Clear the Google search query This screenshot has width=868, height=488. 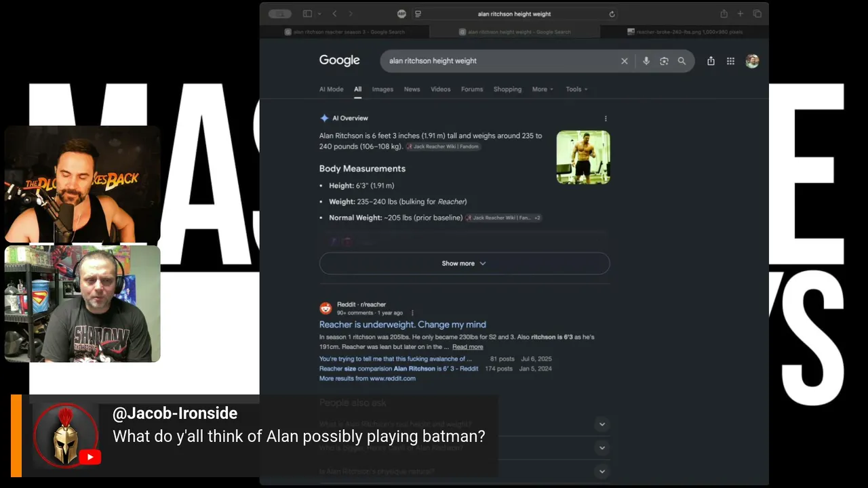(625, 61)
